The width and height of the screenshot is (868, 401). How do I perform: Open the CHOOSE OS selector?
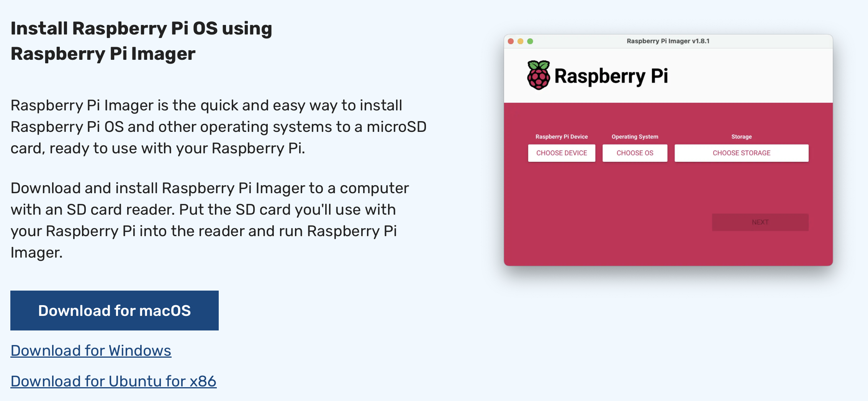635,153
